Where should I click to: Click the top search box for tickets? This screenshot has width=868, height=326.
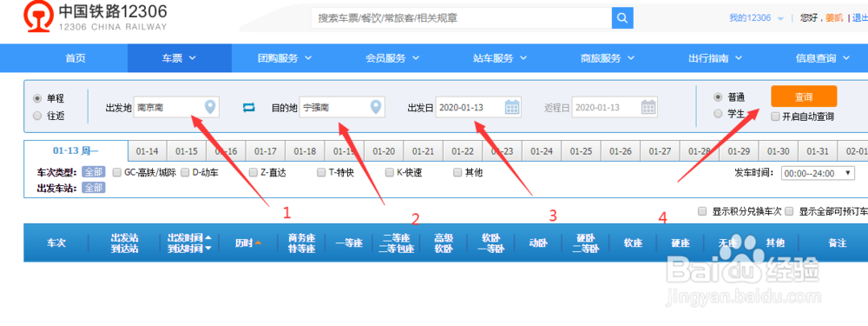[x=461, y=18]
